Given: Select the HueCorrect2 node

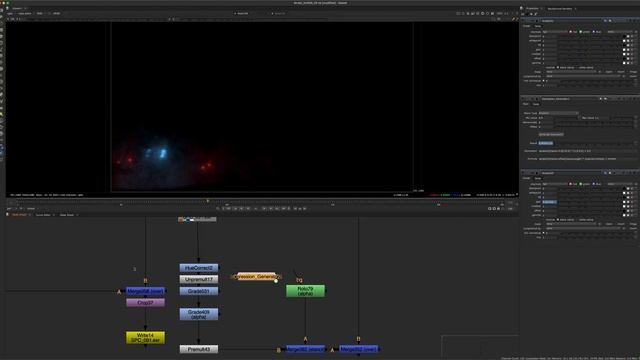Looking at the screenshot, I should [199, 268].
